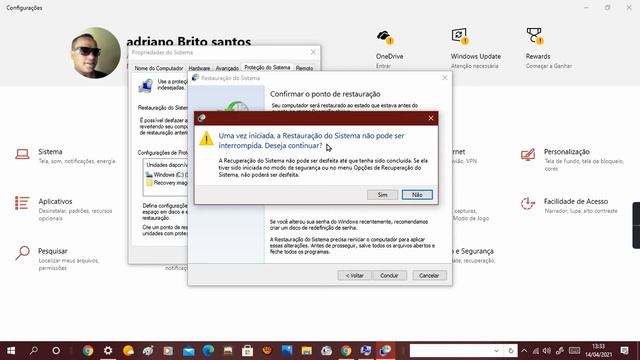Open OneDrive icon in Settings header
This screenshot has height=360, width=640.
click(x=385, y=37)
